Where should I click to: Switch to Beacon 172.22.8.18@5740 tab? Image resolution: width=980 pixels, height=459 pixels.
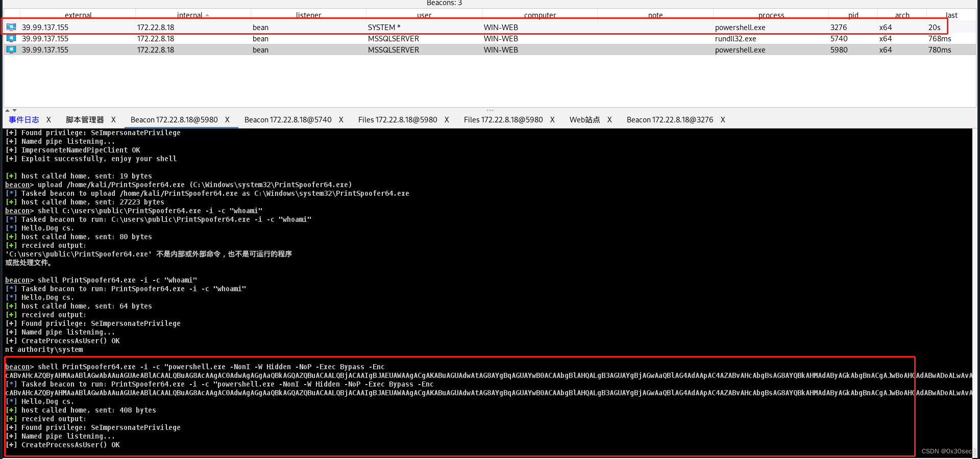coord(288,120)
